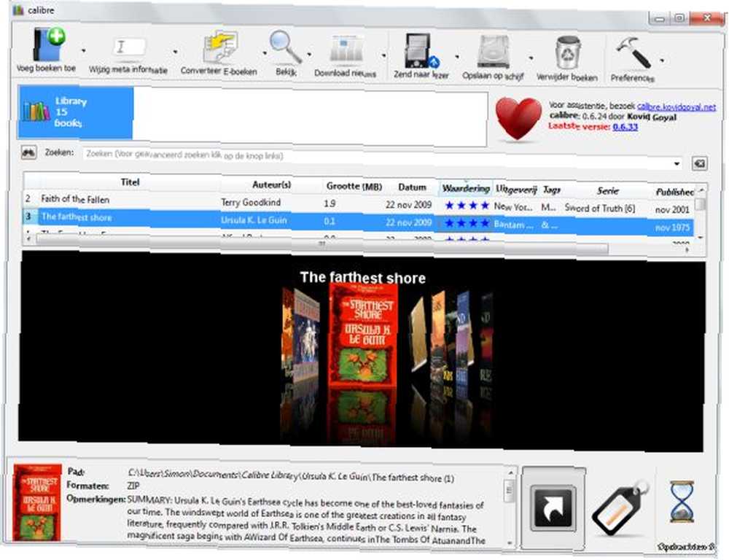Click the Verwijder boeken trash icon

pyautogui.click(x=568, y=53)
